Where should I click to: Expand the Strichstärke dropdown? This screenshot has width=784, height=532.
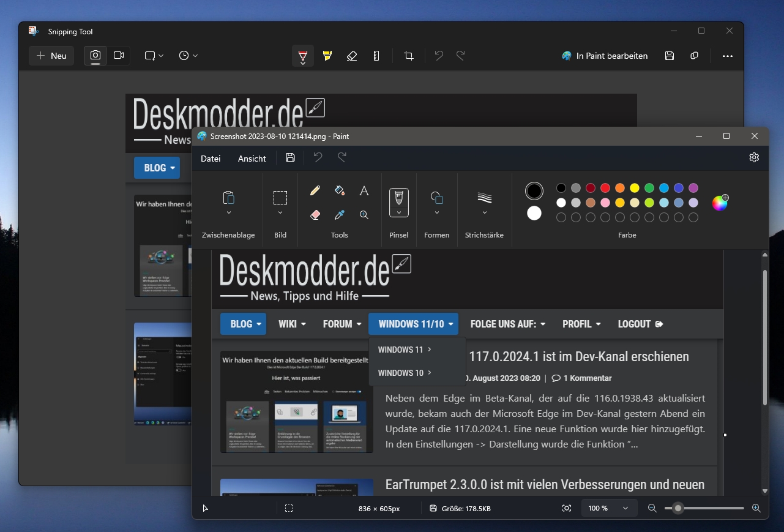point(485,213)
